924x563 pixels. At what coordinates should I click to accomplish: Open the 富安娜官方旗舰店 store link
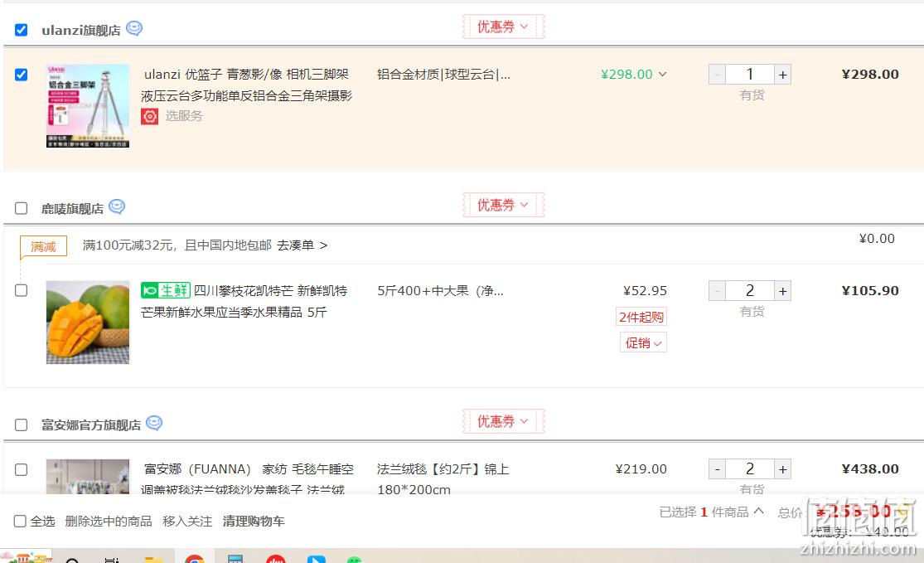[91, 425]
